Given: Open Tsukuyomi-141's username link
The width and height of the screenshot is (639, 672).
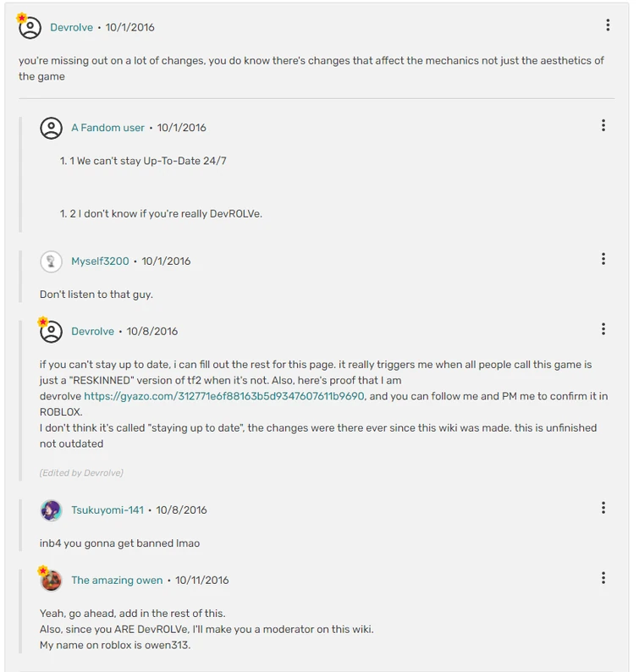Looking at the screenshot, I should pyautogui.click(x=107, y=510).
